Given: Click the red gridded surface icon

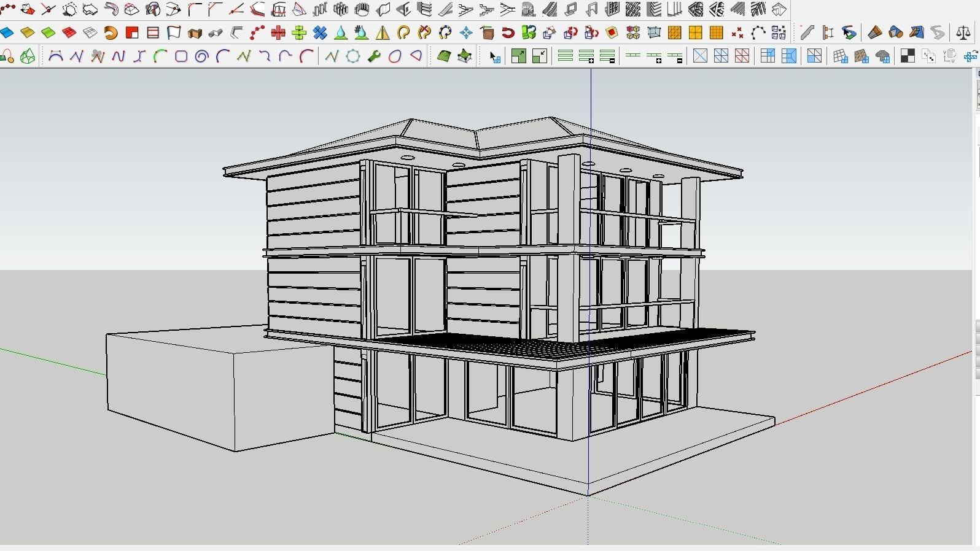Looking at the screenshot, I should [69, 33].
